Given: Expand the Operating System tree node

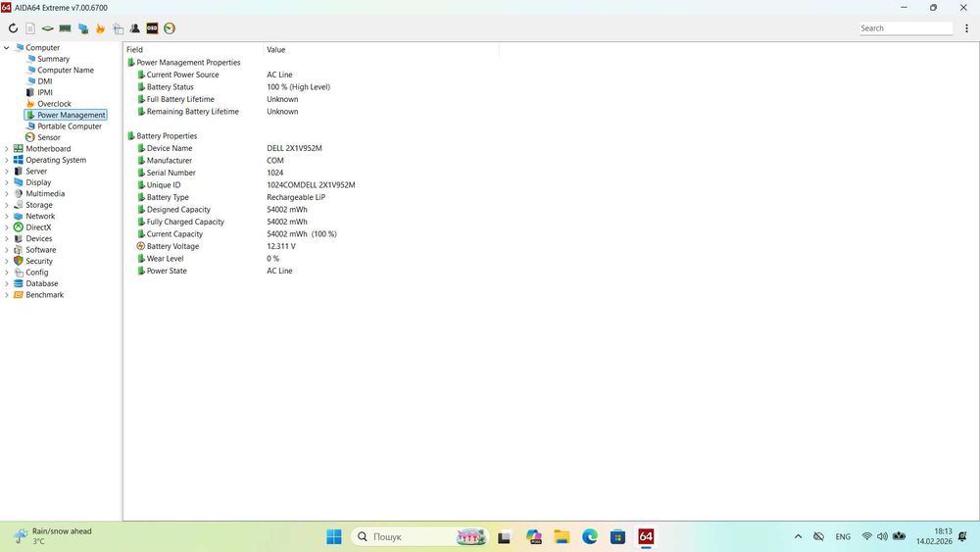Looking at the screenshot, I should (6, 160).
